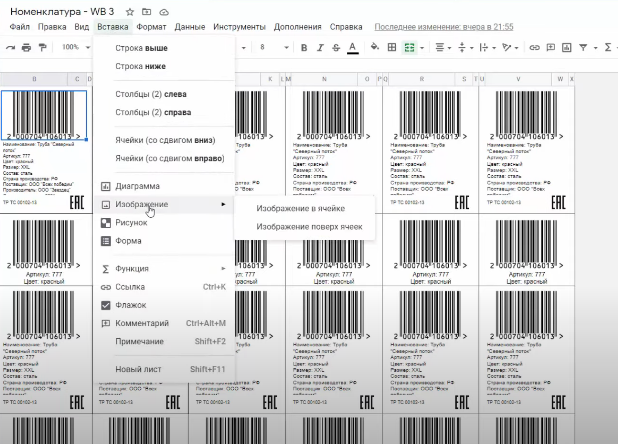Select the paint format roller icon
The height and width of the screenshot is (444, 618).
coord(42,48)
